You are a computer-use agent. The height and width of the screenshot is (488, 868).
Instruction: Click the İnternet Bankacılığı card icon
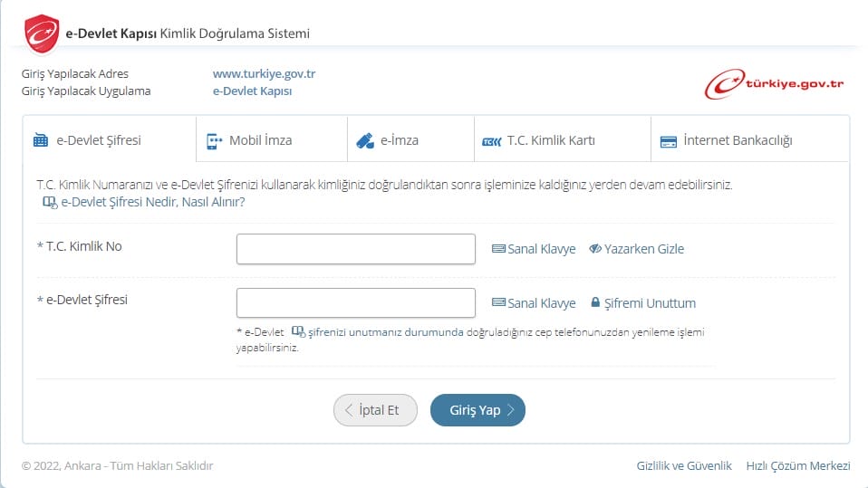(669, 141)
